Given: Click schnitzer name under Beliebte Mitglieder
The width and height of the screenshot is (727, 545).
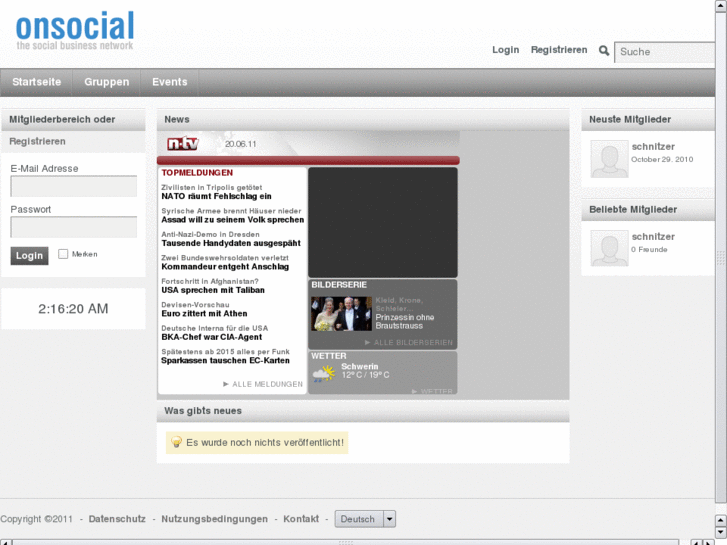Looking at the screenshot, I should (653, 237).
